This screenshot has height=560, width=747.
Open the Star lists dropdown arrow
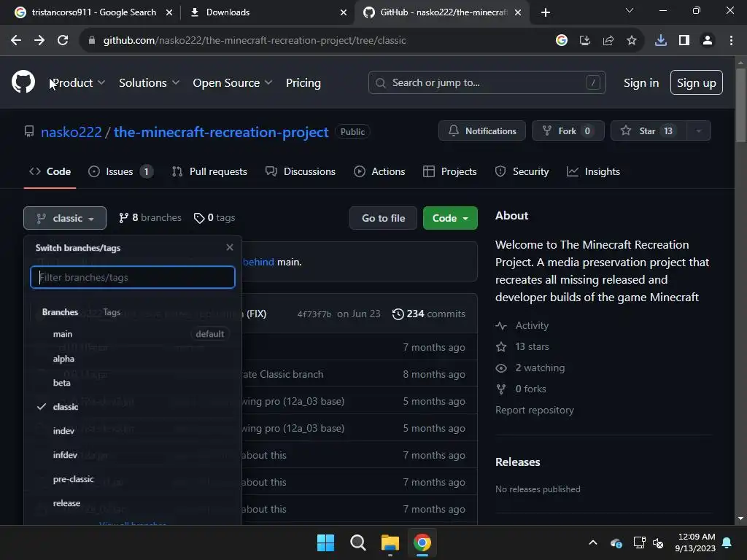(x=698, y=131)
